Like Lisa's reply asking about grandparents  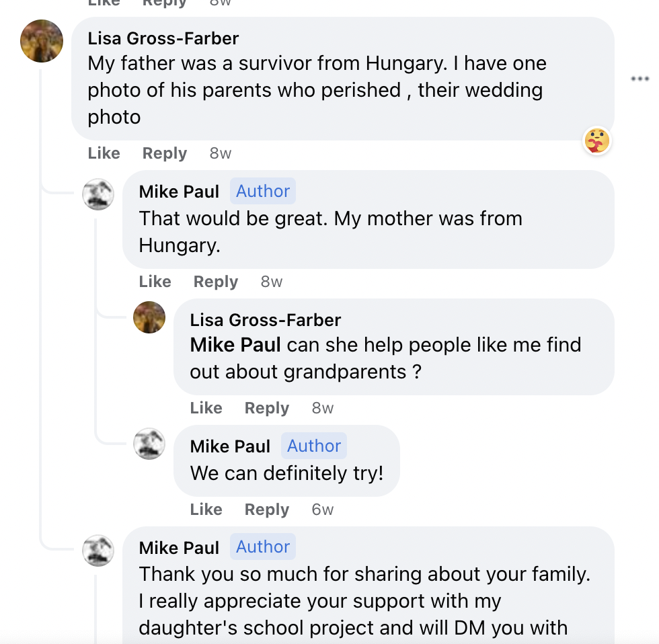click(206, 408)
